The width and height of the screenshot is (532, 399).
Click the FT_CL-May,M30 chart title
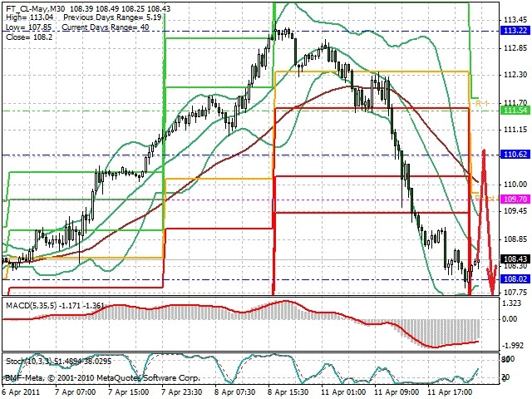tap(37, 8)
